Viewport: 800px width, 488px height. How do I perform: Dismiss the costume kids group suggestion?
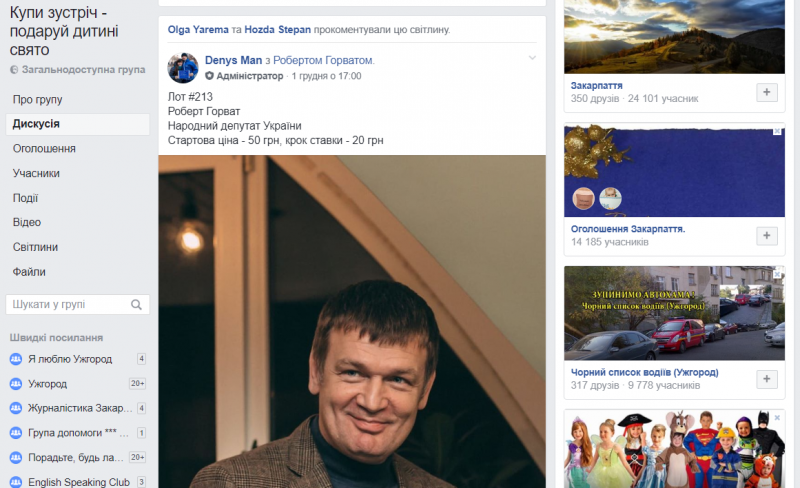pyautogui.click(x=777, y=418)
